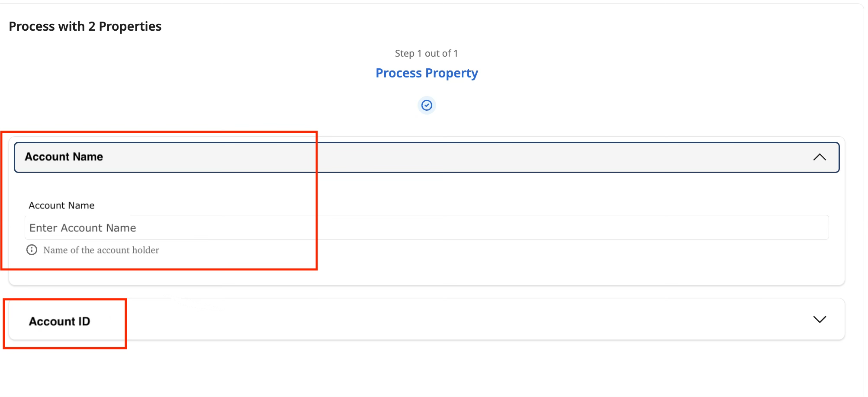The height and width of the screenshot is (397, 868).
Task: Click the info icon beside helper text
Action: (32, 250)
